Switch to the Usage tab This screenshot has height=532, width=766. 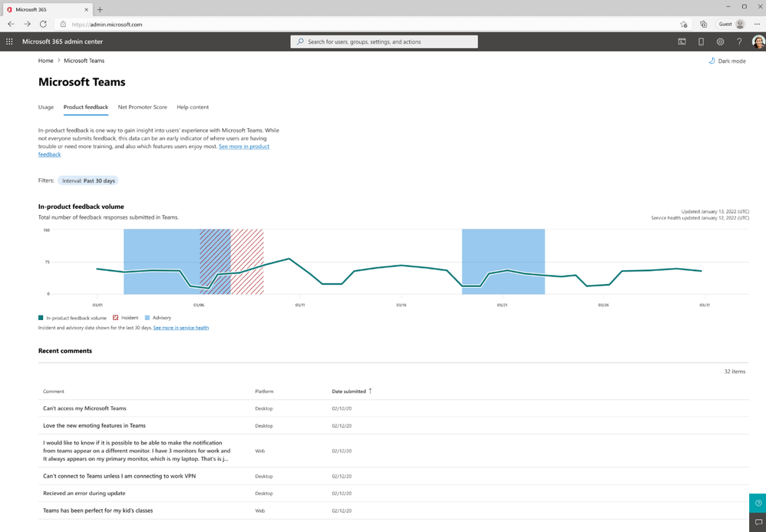click(x=46, y=107)
